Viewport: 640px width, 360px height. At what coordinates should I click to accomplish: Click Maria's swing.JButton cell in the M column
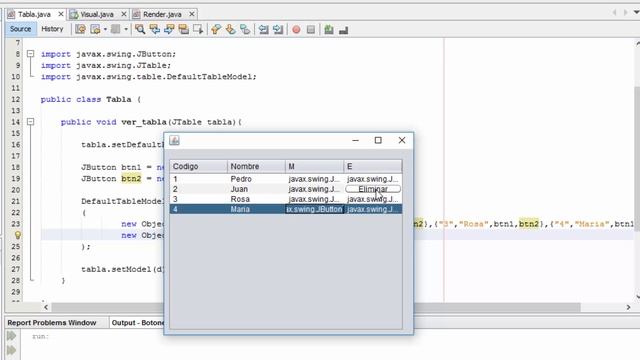coord(314,209)
